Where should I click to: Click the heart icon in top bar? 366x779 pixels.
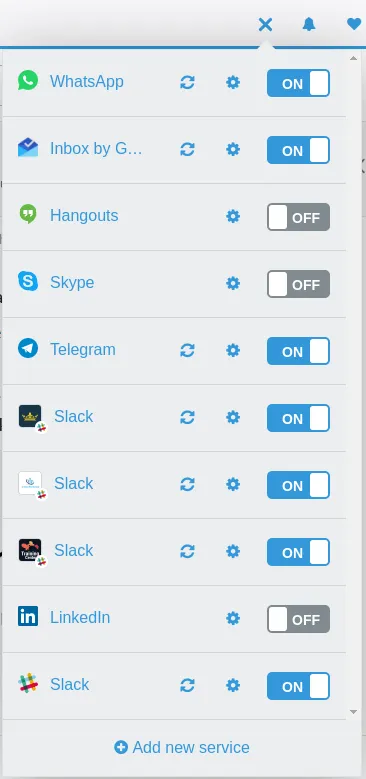coord(354,24)
